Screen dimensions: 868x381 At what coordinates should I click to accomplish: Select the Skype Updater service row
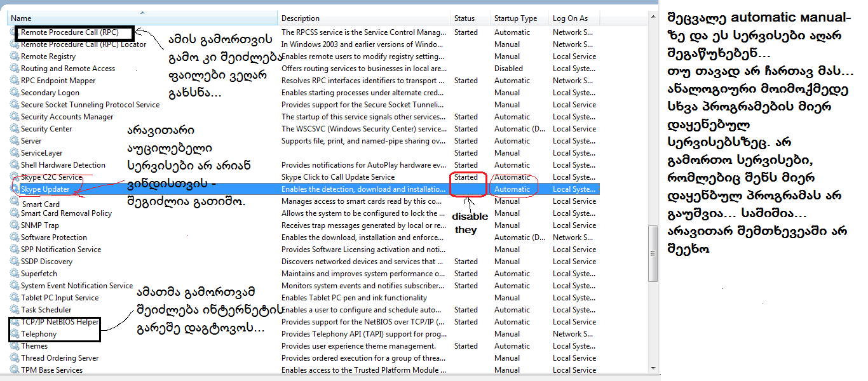(x=45, y=189)
